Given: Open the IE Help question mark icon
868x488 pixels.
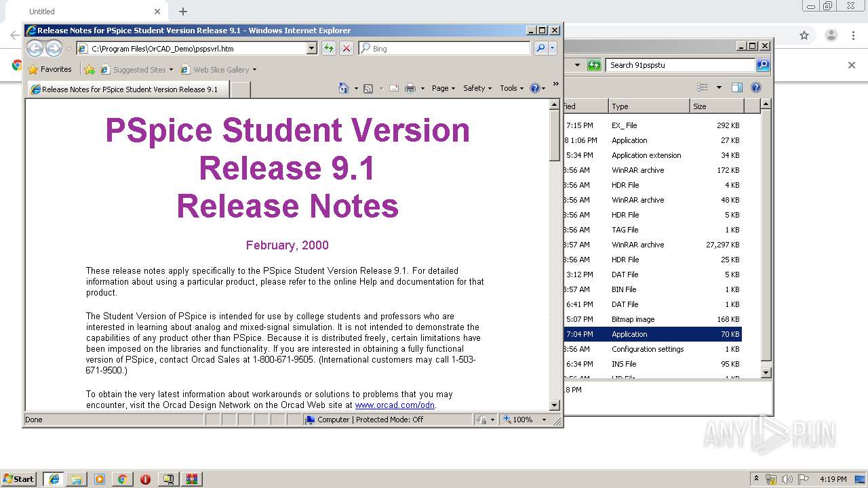Looking at the screenshot, I should coord(534,88).
